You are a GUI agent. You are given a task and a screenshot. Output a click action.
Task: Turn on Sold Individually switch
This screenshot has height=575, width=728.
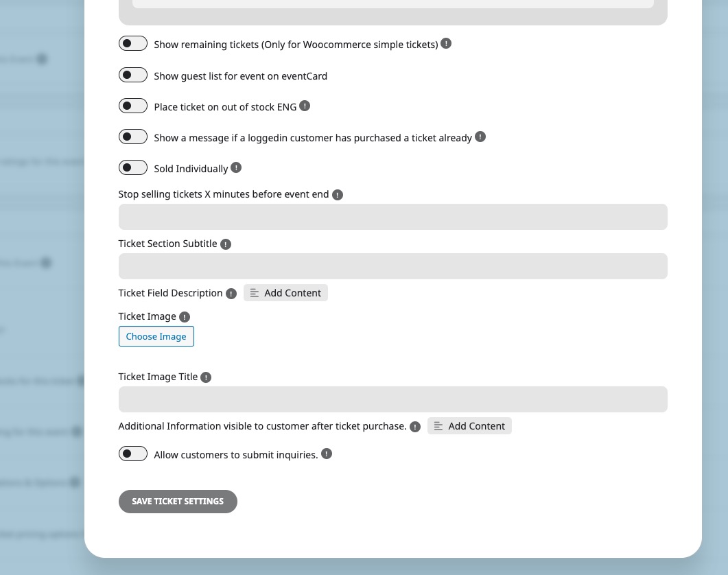click(133, 167)
